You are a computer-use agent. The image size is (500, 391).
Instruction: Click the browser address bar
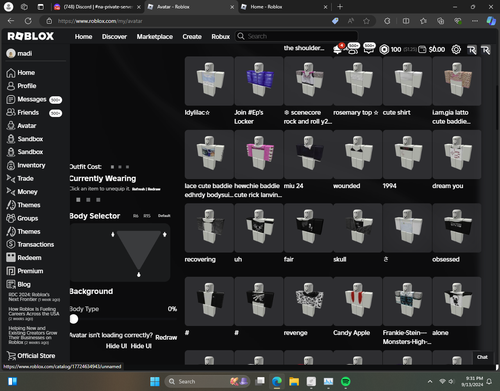pyautogui.click(x=187, y=21)
